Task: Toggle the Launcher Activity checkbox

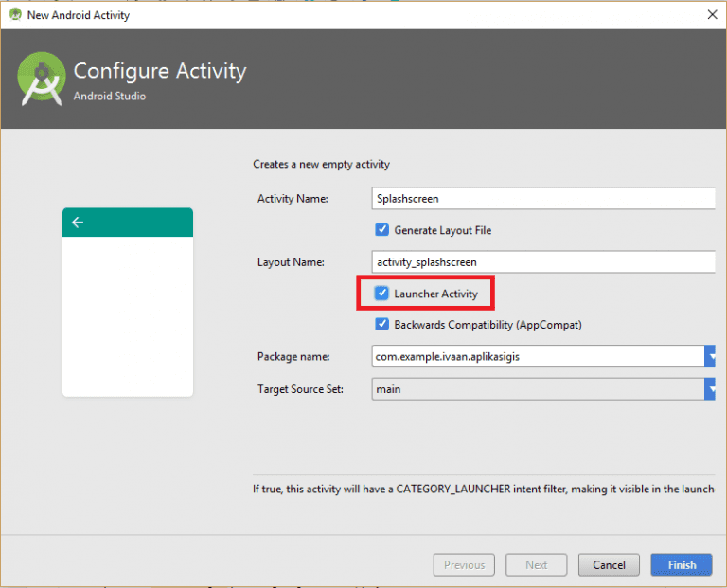Action: [x=382, y=294]
